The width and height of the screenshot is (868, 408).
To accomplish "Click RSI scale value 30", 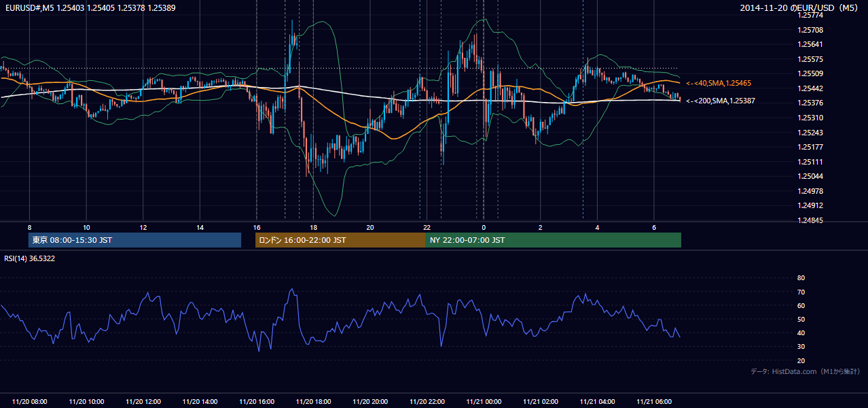I will pos(801,347).
